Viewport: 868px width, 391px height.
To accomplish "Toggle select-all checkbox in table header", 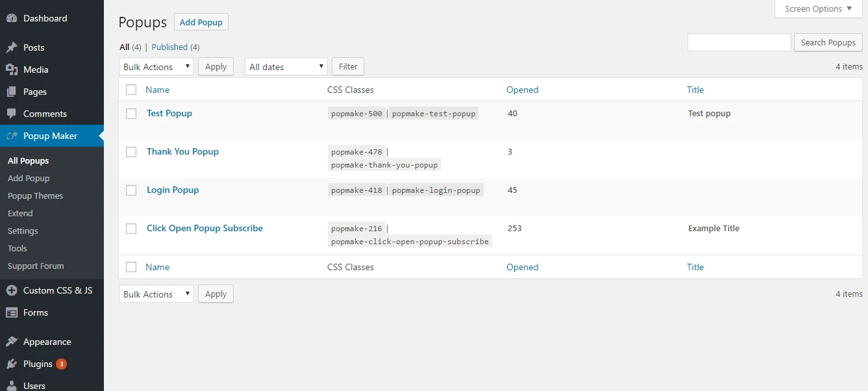I will pos(131,90).
